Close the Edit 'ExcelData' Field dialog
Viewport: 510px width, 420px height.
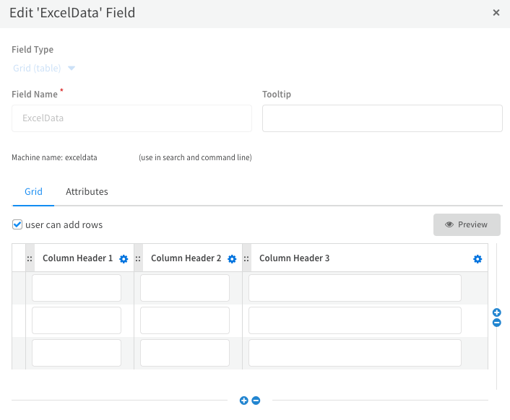pyautogui.click(x=496, y=13)
